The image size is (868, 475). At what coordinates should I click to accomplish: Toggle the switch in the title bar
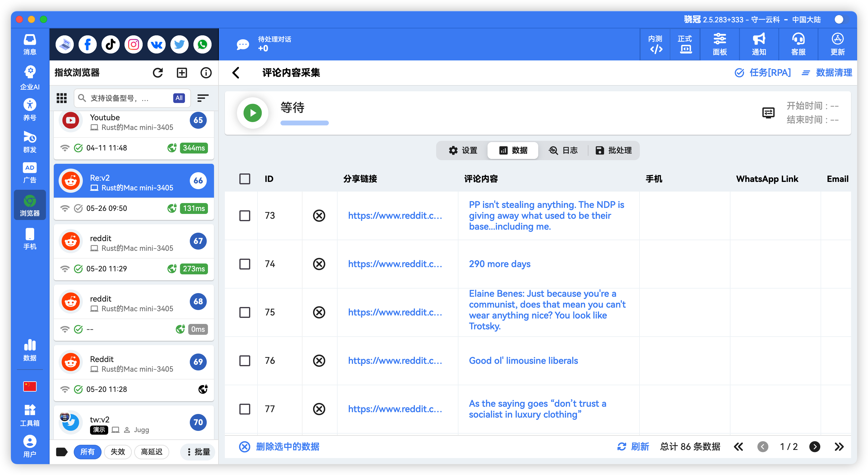tap(840, 20)
